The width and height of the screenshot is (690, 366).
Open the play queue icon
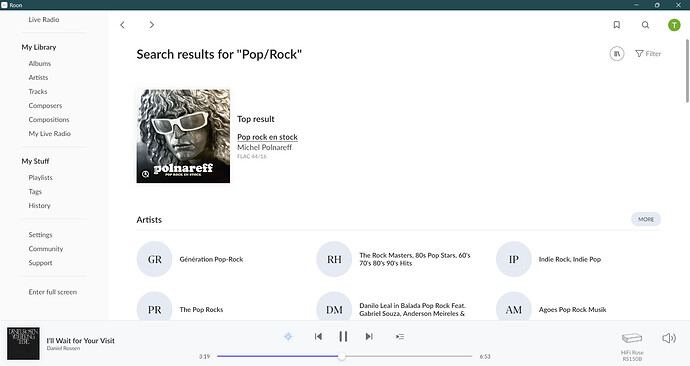(400, 337)
